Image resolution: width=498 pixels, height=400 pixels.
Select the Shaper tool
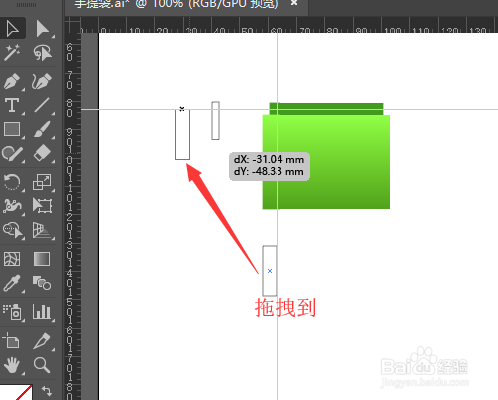tap(13, 154)
